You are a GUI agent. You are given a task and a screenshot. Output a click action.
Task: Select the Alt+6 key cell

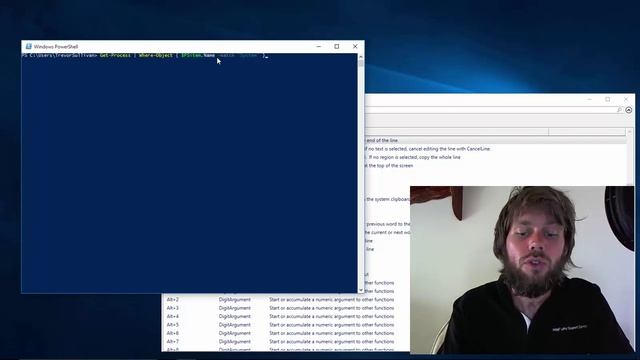click(173, 333)
